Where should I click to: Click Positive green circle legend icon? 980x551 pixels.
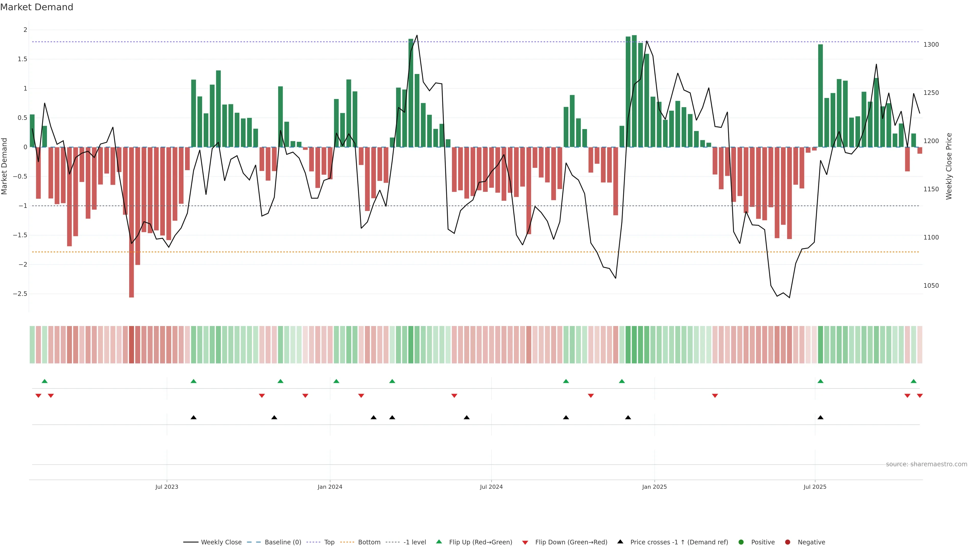(741, 542)
